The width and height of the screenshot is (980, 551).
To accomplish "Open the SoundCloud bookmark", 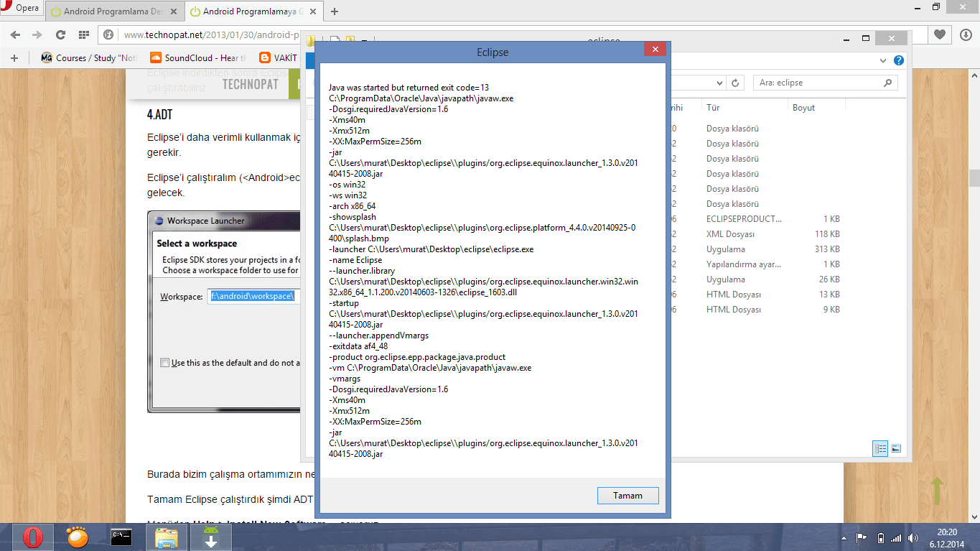I will click(198, 58).
